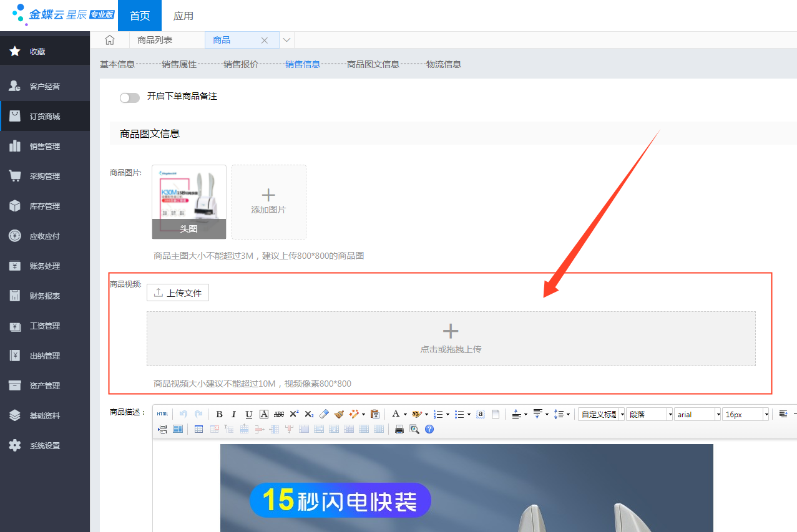Jump to the 销售报价 step
797x532 pixels.
[241, 64]
